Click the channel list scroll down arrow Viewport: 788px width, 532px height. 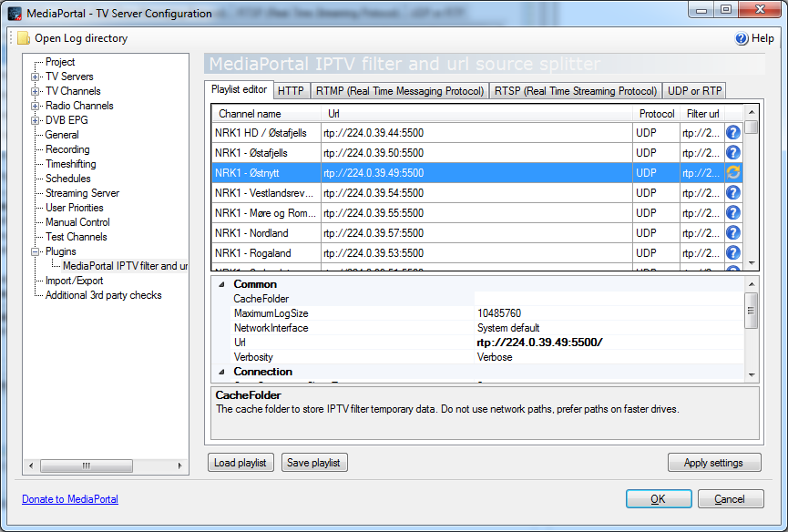752,263
